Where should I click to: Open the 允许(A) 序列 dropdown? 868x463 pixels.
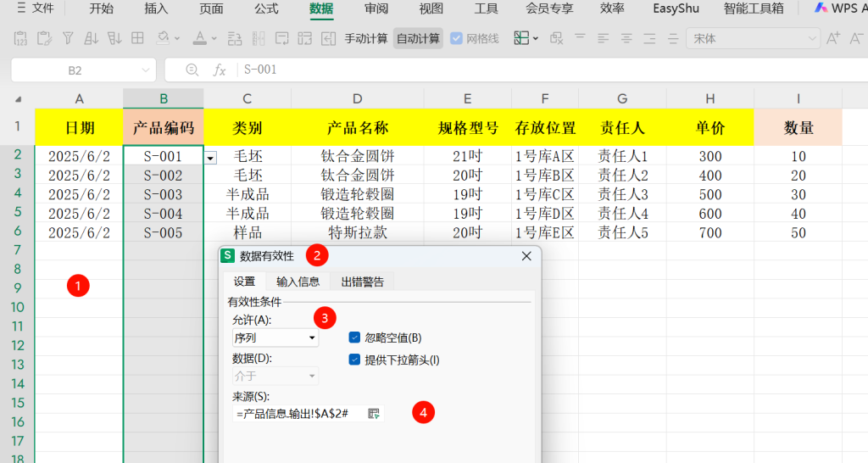pos(275,337)
